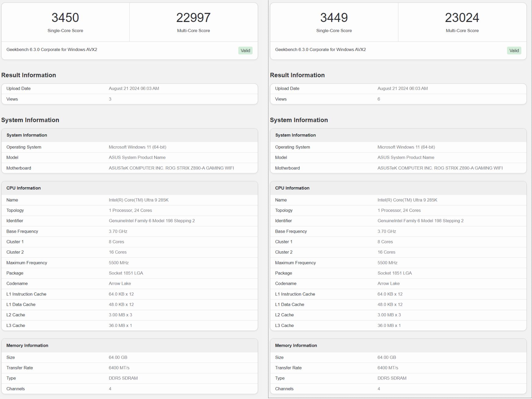Click the right CPU Information table header
This screenshot has height=399, width=532.
[x=398, y=188]
